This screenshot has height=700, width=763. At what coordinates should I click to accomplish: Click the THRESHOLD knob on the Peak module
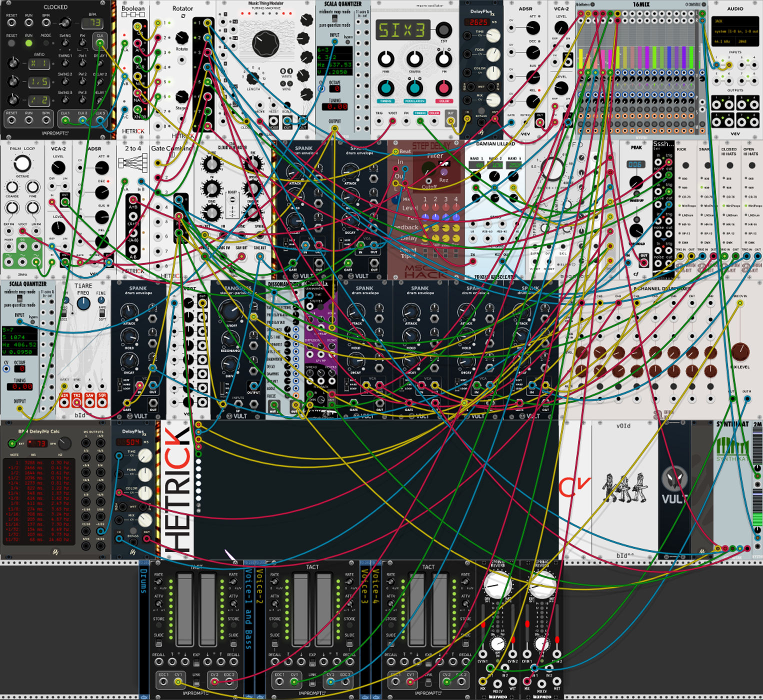[x=636, y=230]
